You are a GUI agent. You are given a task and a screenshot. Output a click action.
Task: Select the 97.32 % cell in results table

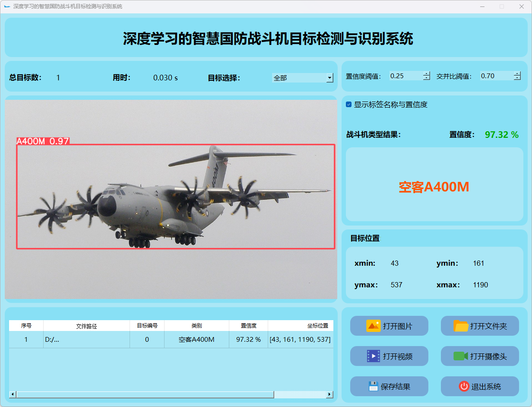click(x=249, y=340)
